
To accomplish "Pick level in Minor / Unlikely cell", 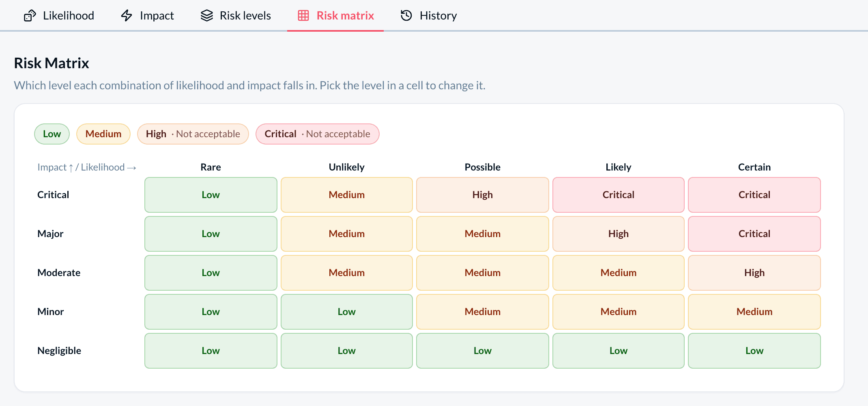I will [x=347, y=312].
